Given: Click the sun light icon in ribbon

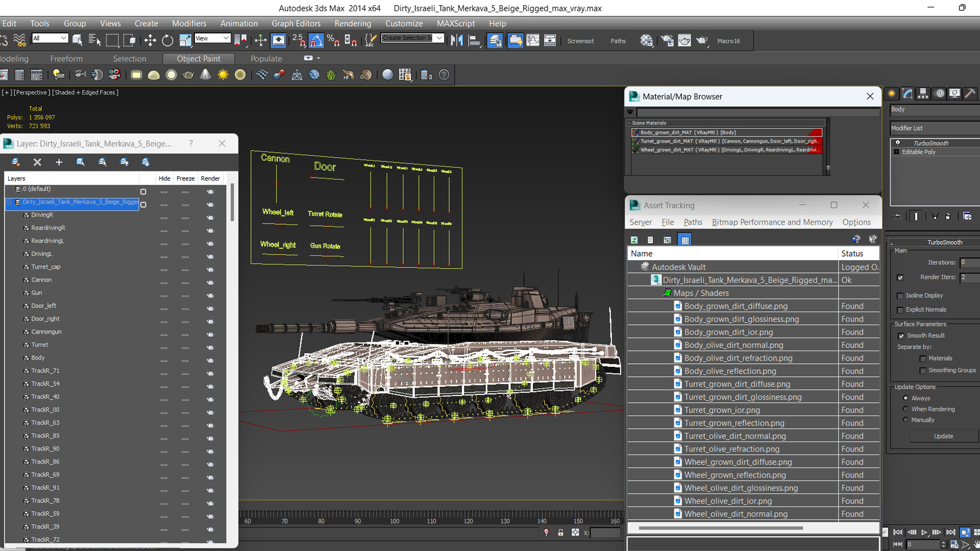Looking at the screenshot, I should click(x=223, y=75).
